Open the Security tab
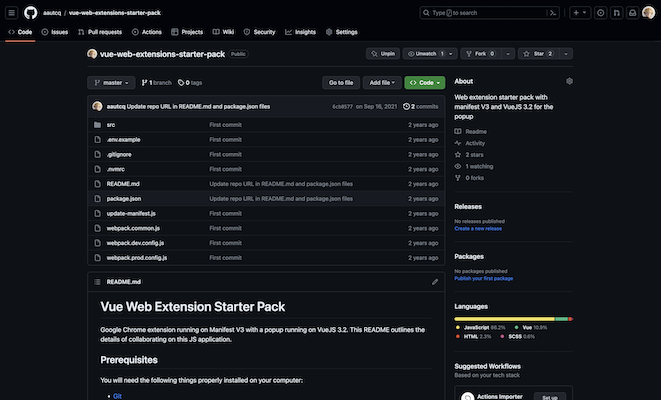 pyautogui.click(x=259, y=32)
